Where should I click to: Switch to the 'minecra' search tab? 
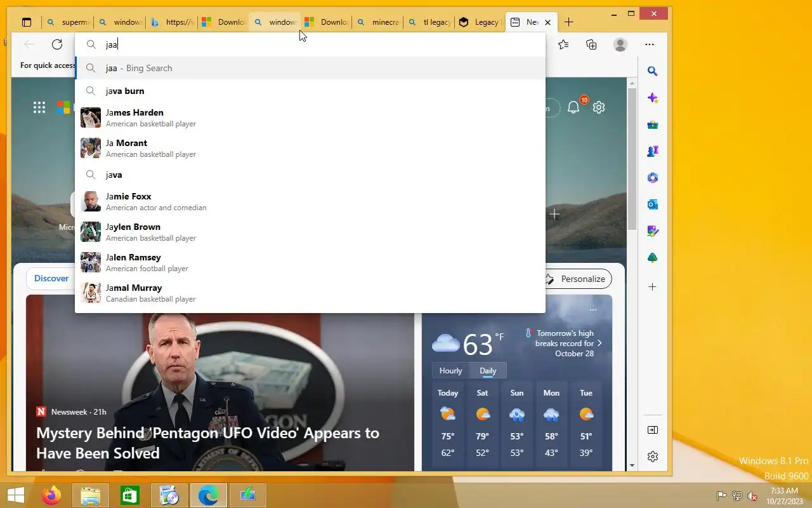[x=377, y=22]
